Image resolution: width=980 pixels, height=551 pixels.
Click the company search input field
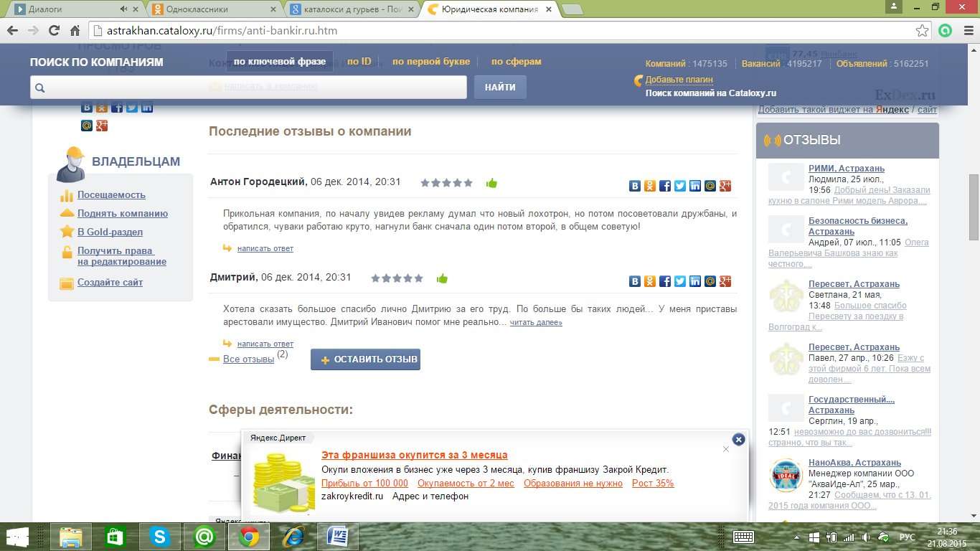click(x=248, y=88)
